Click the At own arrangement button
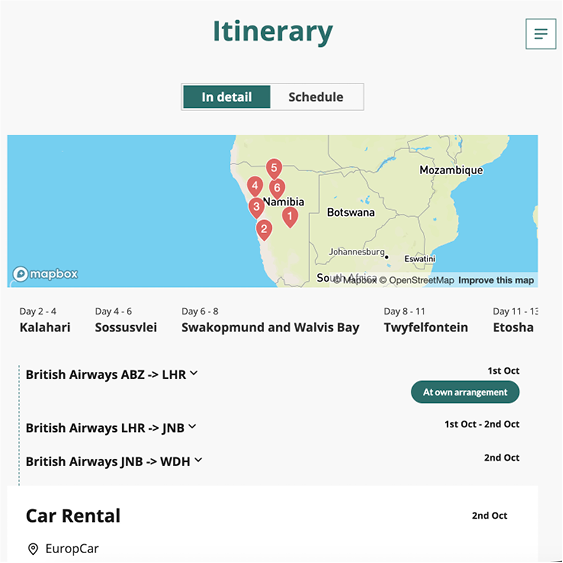 coord(465,392)
